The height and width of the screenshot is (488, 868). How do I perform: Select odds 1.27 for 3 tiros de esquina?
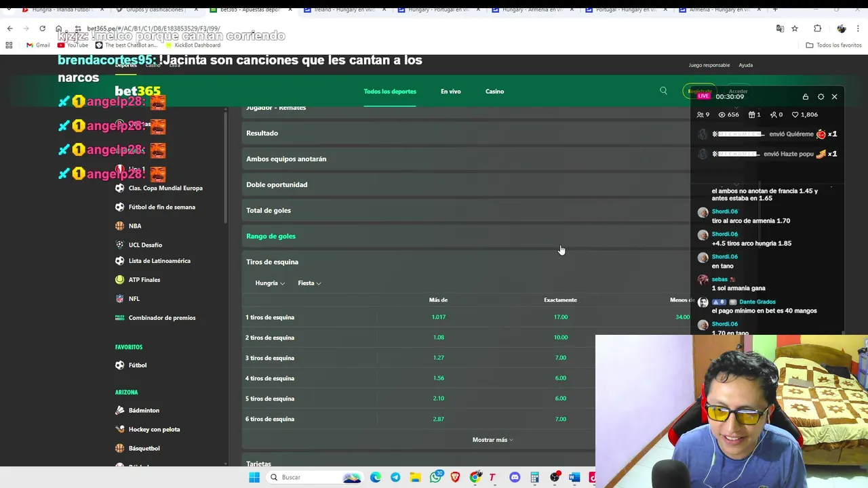(439, 358)
